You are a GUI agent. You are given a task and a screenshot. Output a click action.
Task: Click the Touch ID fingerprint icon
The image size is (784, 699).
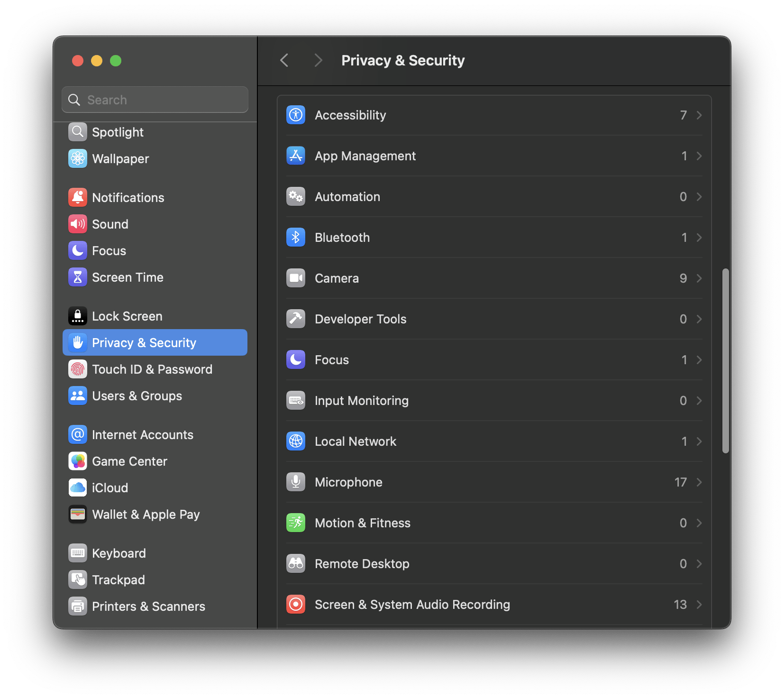[x=78, y=369]
